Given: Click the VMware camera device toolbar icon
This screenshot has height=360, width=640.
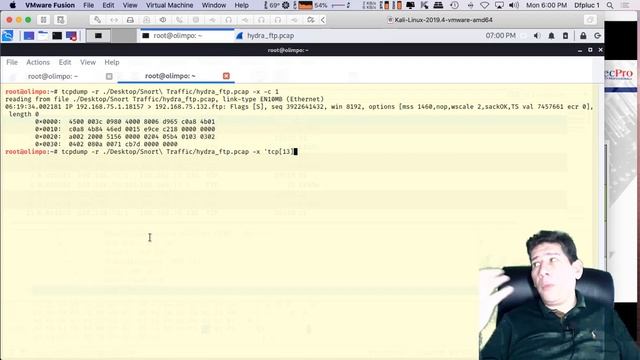Looking at the screenshot, I should (196, 20).
